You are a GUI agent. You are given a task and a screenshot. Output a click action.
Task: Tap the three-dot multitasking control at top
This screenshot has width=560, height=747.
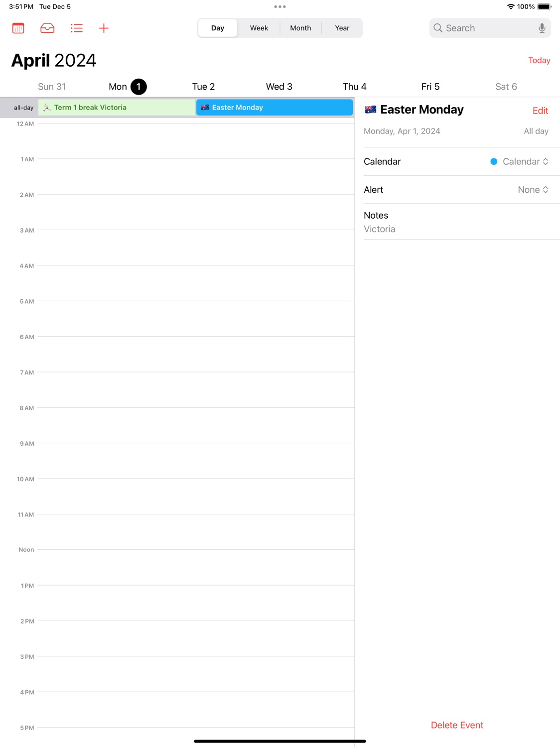pyautogui.click(x=280, y=6)
